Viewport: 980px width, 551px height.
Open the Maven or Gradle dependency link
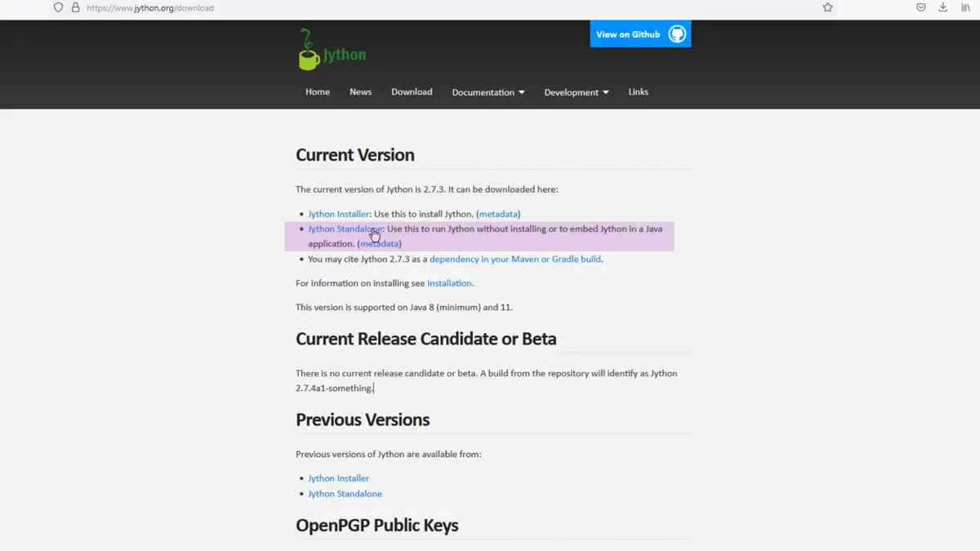click(514, 259)
